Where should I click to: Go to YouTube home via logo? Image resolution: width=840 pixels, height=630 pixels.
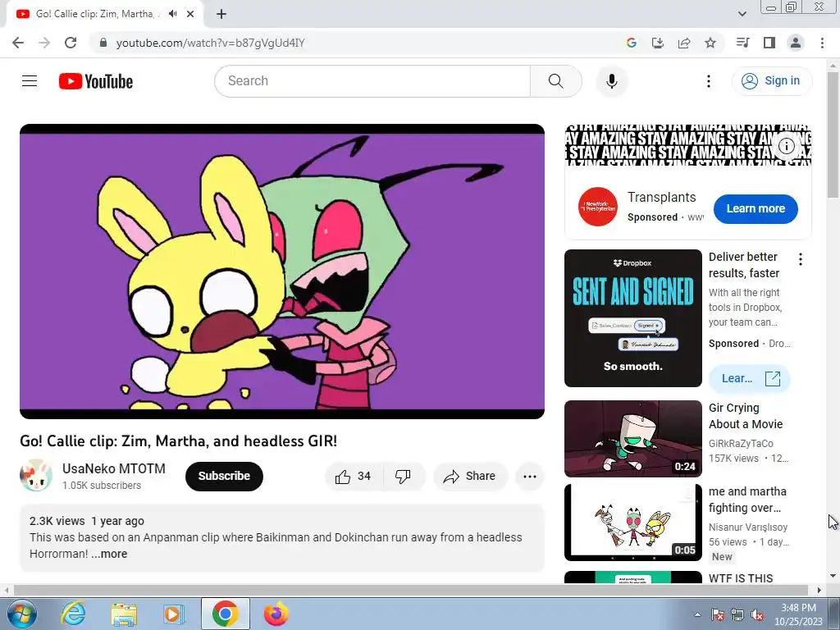(96, 81)
